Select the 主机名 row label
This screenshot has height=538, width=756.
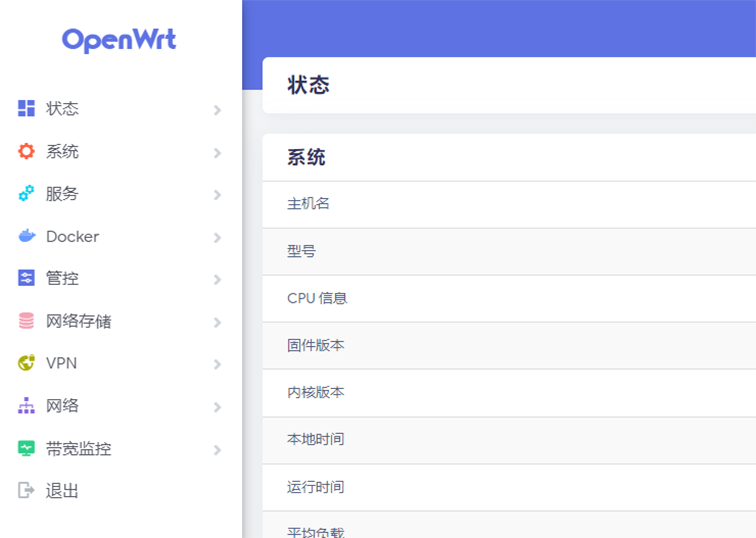point(308,203)
